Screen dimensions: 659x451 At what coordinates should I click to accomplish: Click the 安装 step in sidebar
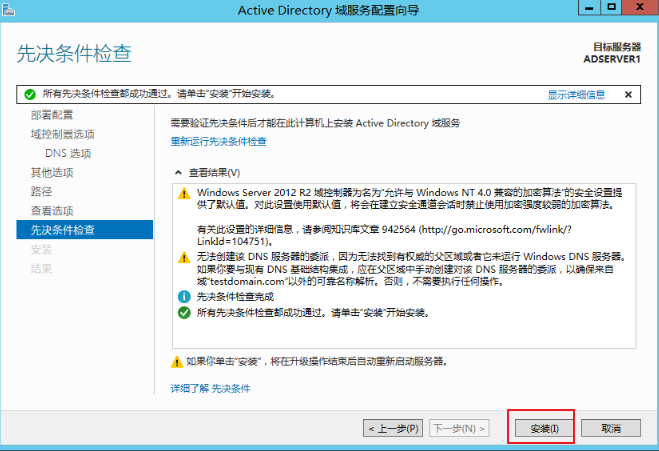[41, 249]
